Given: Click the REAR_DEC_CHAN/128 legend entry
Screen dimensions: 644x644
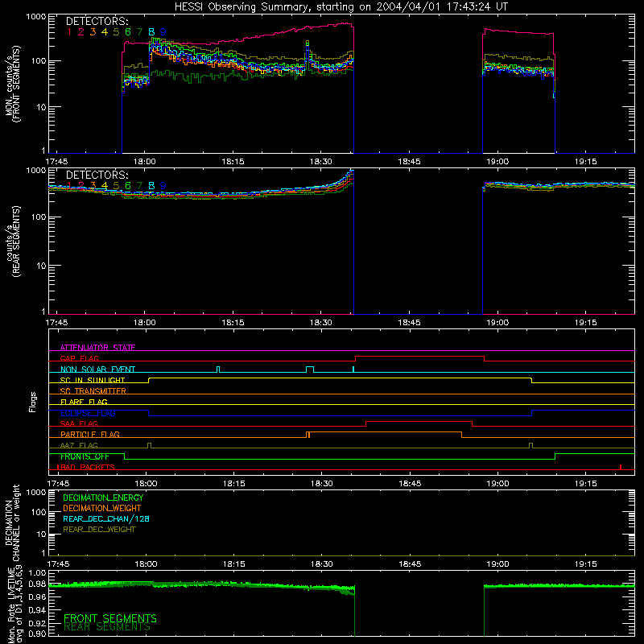Looking at the screenshot, I should point(106,518).
